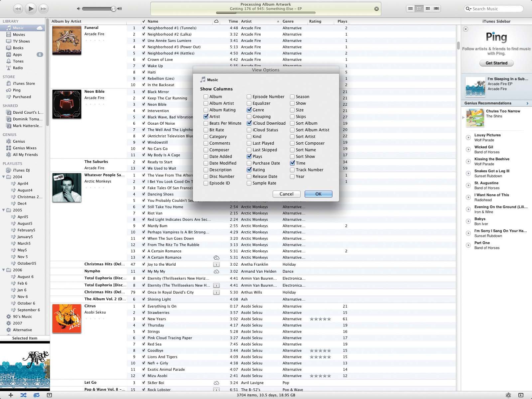Click the artwork processing progress bar
This screenshot has width=532, height=399.
coord(266,13)
